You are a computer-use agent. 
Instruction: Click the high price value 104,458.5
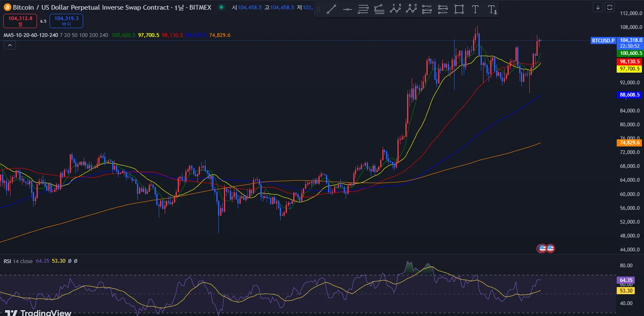tap(282, 8)
